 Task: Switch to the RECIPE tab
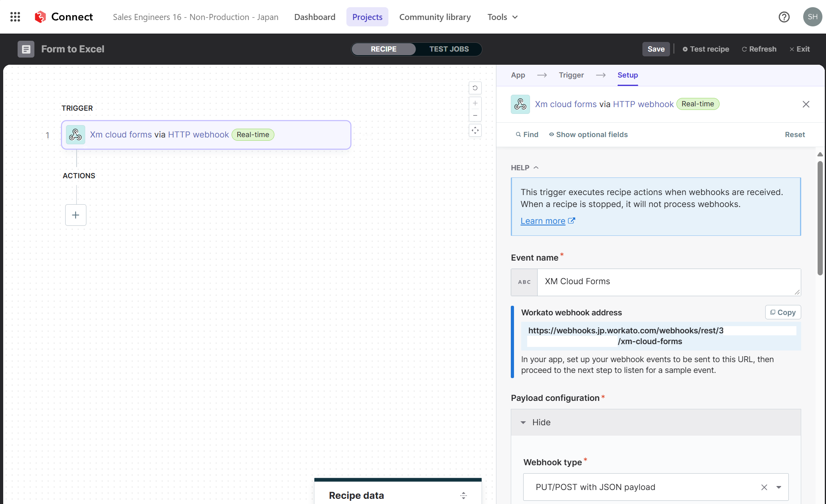coord(384,49)
